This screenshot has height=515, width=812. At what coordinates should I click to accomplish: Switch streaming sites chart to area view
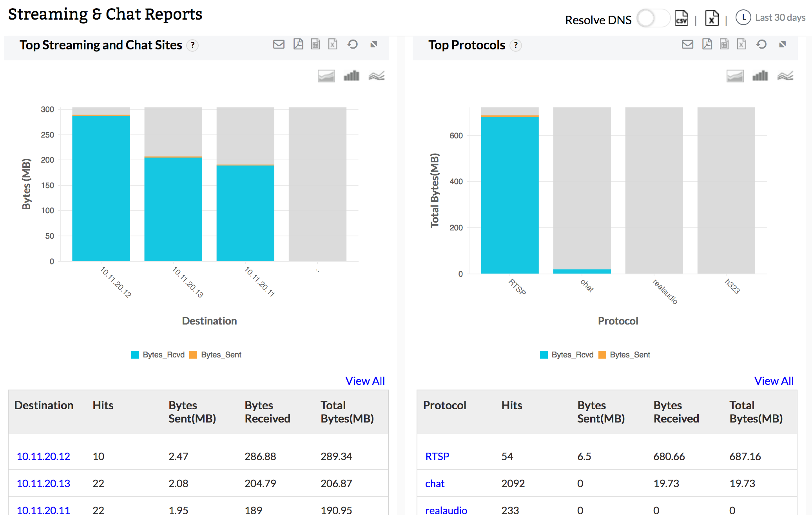(x=326, y=76)
